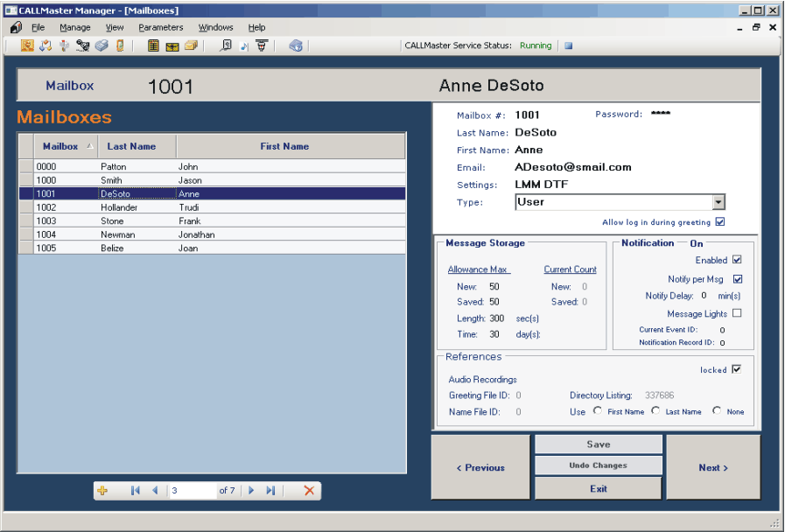Select the Newman row in the list
Screen dimensions: 785x532
click(x=213, y=234)
